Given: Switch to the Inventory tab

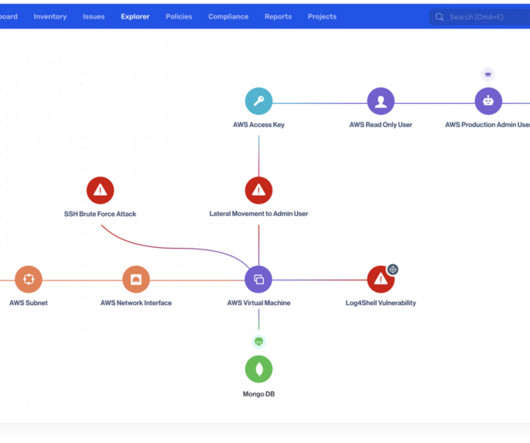Looking at the screenshot, I should tap(50, 17).
